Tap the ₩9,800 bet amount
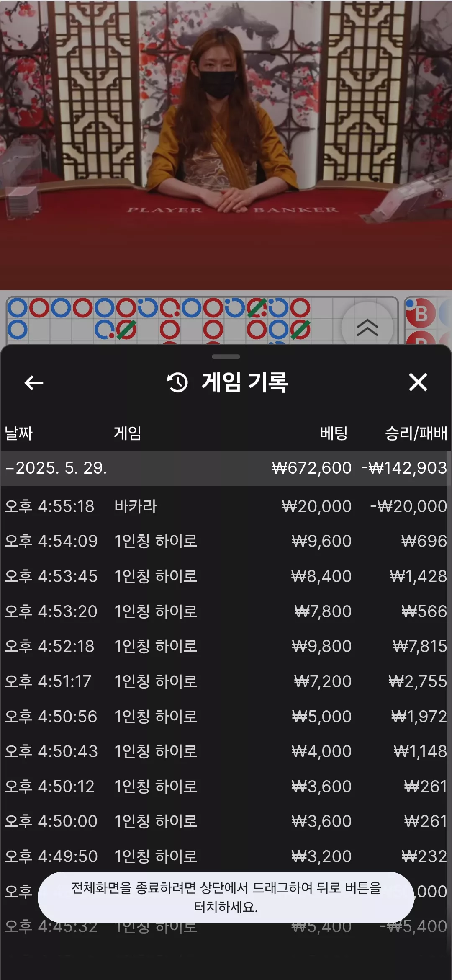Image resolution: width=452 pixels, height=980 pixels. point(321,646)
